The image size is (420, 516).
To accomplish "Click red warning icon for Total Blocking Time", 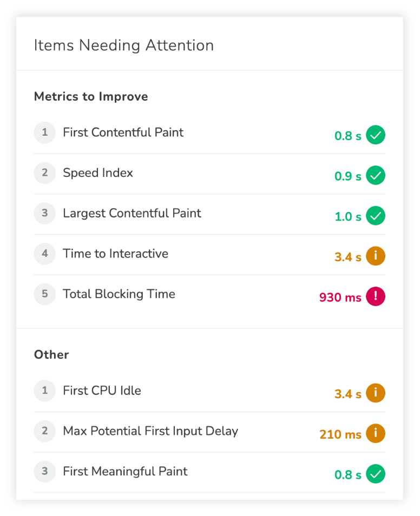I will (x=376, y=296).
